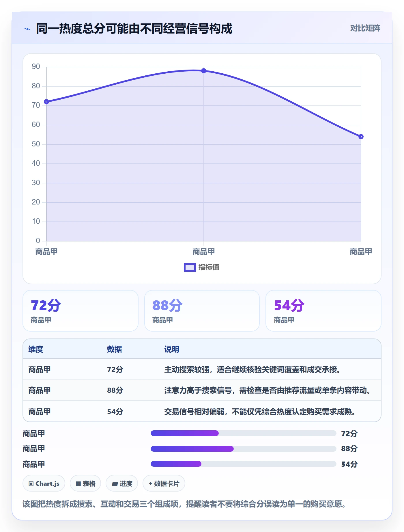
Task: Click the progress bar showing 88分
Action: click(x=243, y=449)
